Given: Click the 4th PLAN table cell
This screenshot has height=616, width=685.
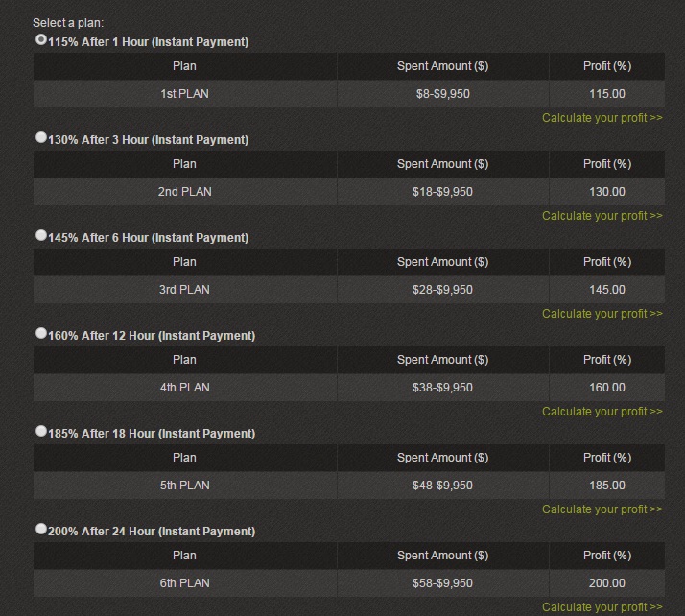Looking at the screenshot, I should (x=185, y=388).
